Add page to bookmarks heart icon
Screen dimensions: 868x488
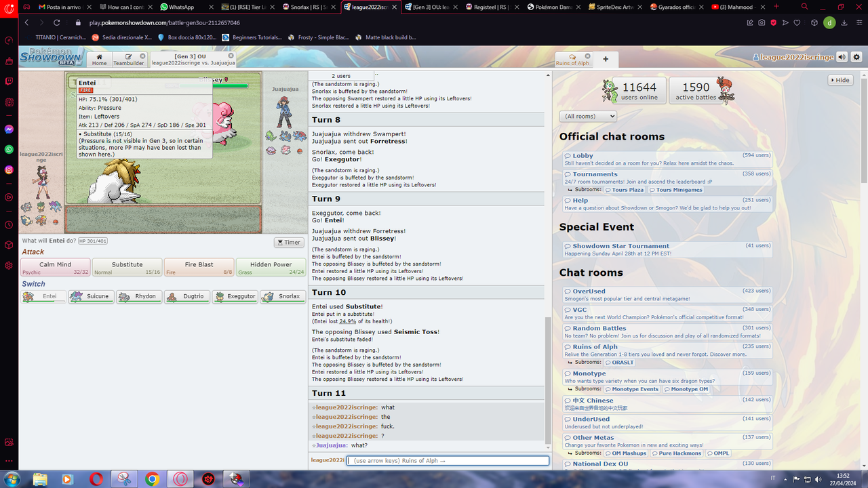[798, 22]
